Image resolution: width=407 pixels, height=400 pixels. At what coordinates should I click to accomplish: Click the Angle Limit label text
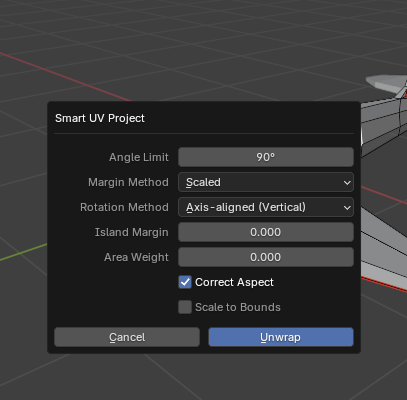pos(139,157)
